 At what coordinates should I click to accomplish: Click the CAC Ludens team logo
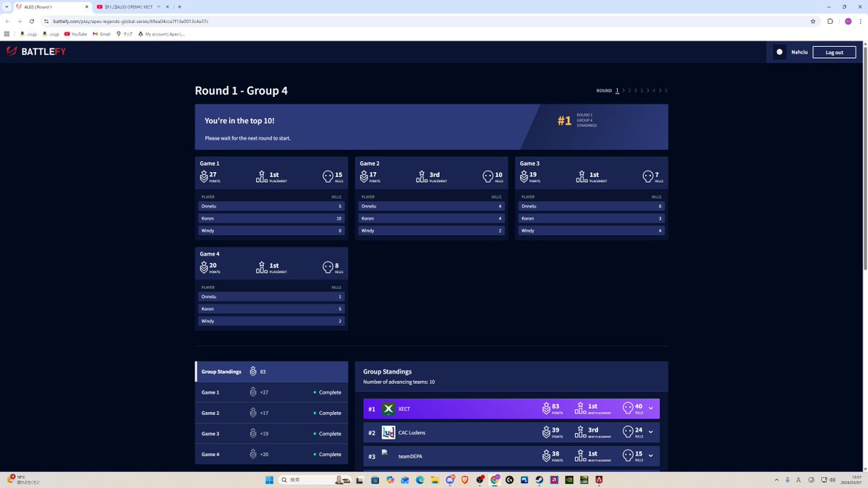tap(388, 432)
